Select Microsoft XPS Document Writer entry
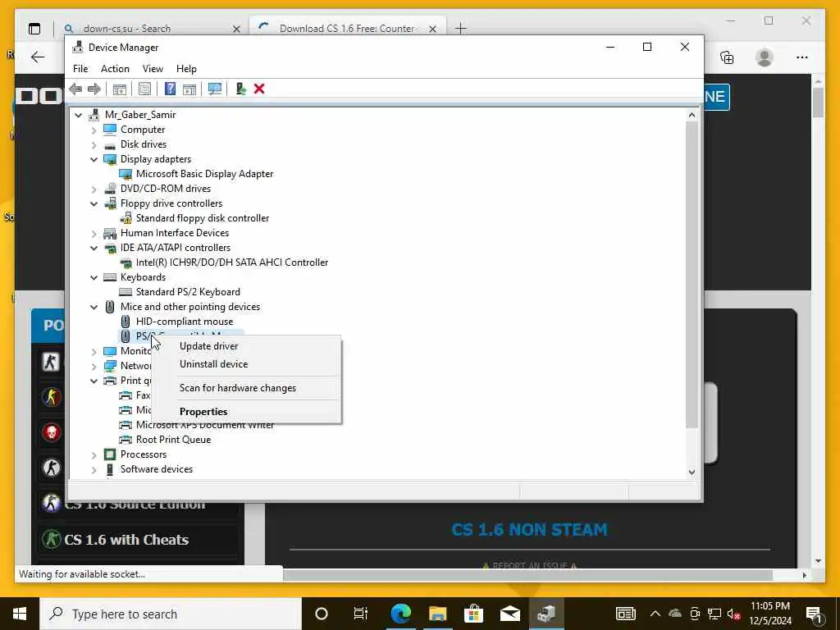Viewport: 840px width, 630px height. tap(204, 425)
